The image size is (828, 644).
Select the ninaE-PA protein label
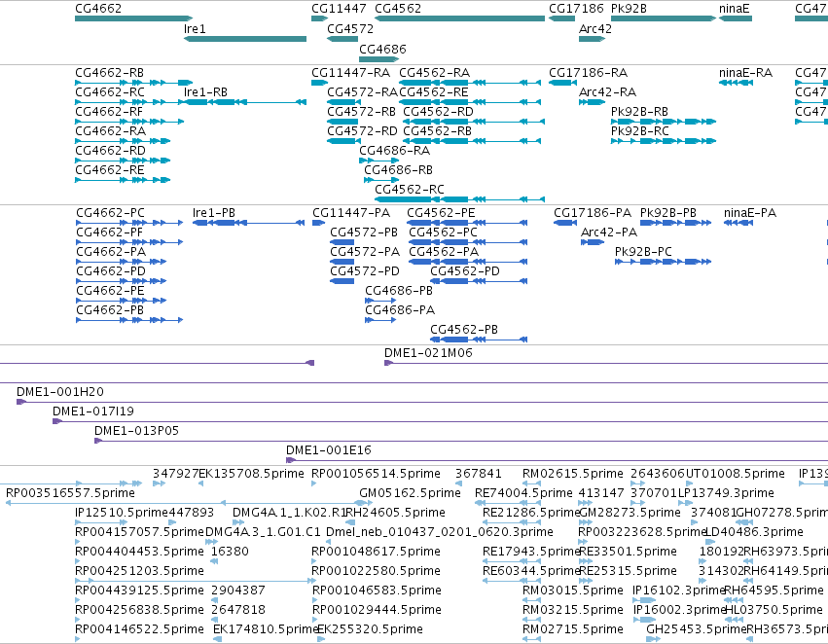click(x=750, y=213)
